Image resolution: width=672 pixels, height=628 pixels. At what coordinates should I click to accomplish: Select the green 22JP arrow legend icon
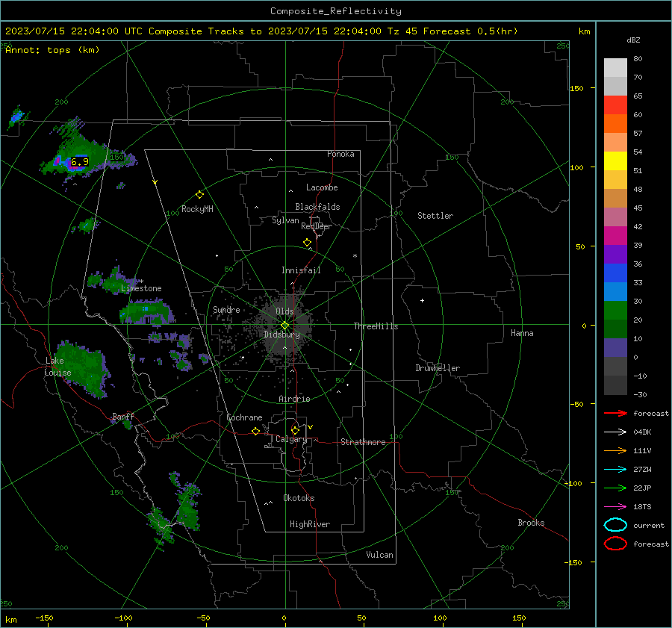pos(615,488)
